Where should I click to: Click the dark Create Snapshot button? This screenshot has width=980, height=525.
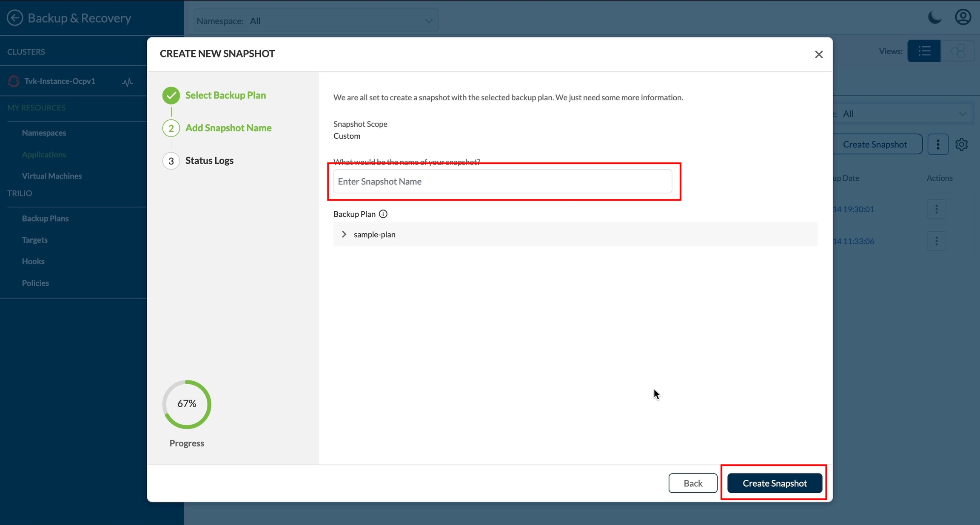[774, 483]
